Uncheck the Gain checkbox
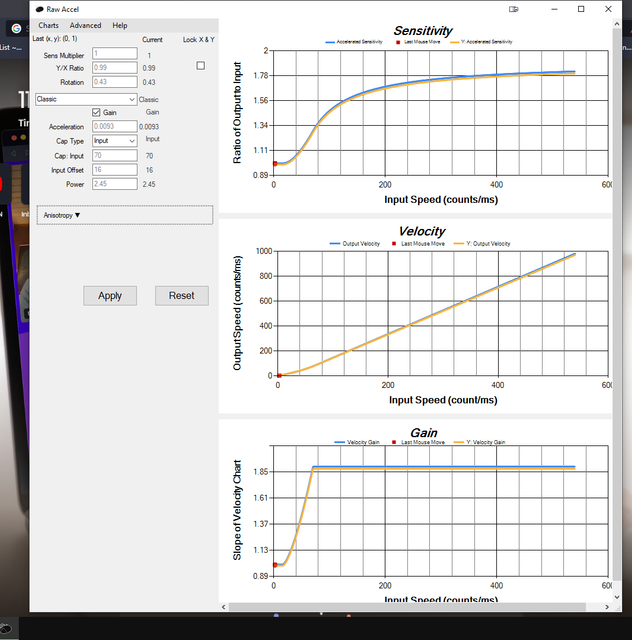Viewport: 632px width, 640px height. pos(96,112)
